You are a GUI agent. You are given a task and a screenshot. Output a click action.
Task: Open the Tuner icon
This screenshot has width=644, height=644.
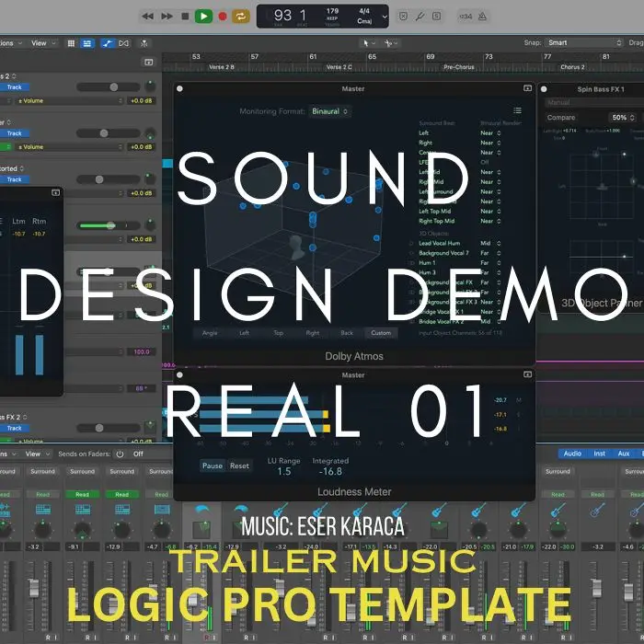point(420,17)
